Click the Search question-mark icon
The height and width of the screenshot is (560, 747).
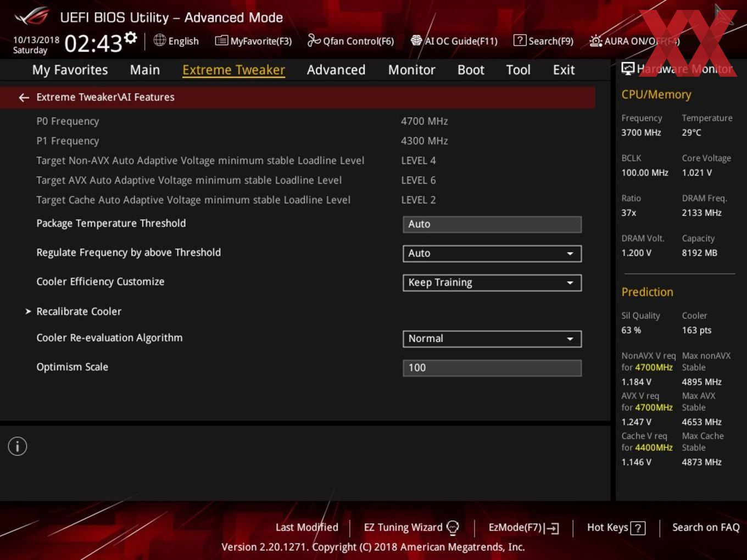pyautogui.click(x=520, y=41)
